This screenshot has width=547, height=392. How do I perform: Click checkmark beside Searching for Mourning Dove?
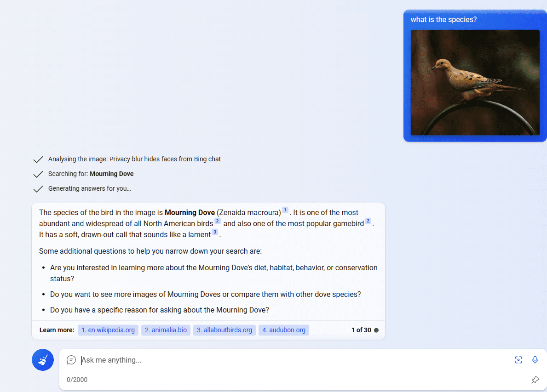coord(38,174)
